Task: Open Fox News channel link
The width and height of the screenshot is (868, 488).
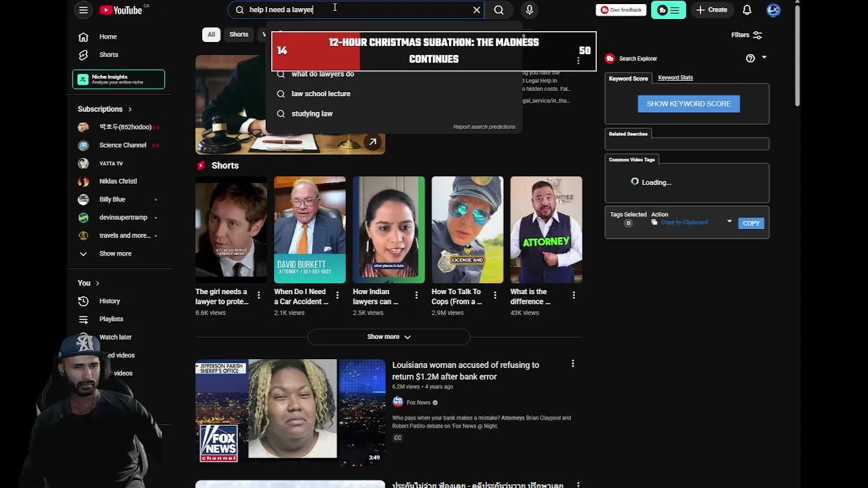Action: [x=418, y=403]
